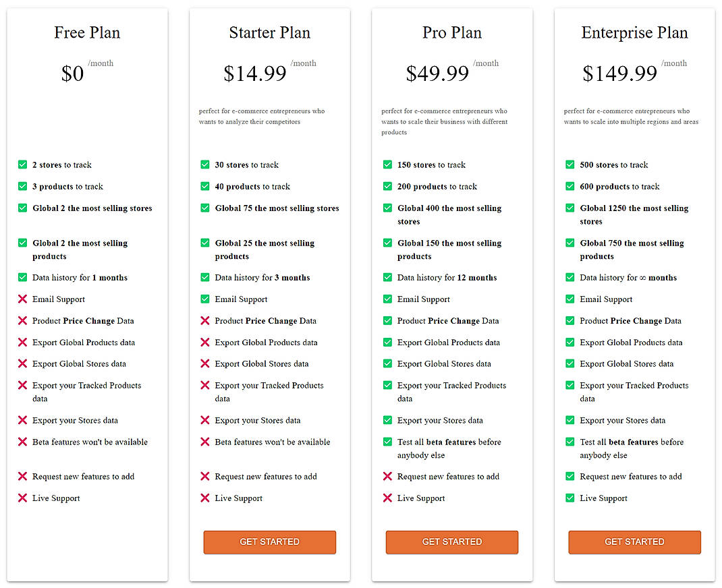Toggle the checkmark for Enterprise Plan's Product Price Change Data

pos(570,320)
